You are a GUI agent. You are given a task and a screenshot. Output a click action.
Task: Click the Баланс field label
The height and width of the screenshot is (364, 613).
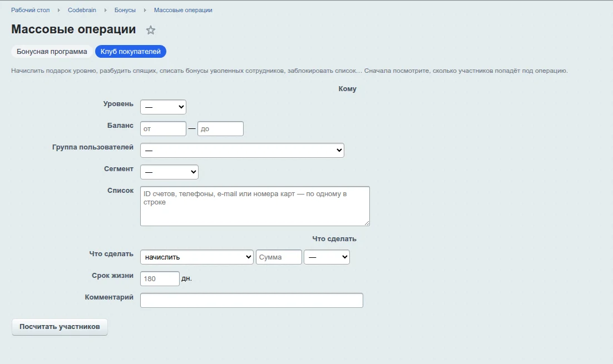(x=120, y=126)
